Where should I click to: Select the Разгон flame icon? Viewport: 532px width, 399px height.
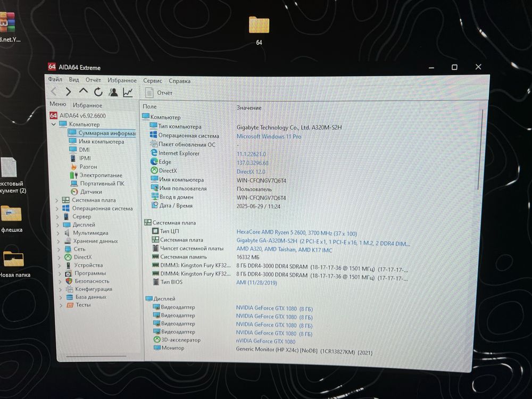coord(73,167)
